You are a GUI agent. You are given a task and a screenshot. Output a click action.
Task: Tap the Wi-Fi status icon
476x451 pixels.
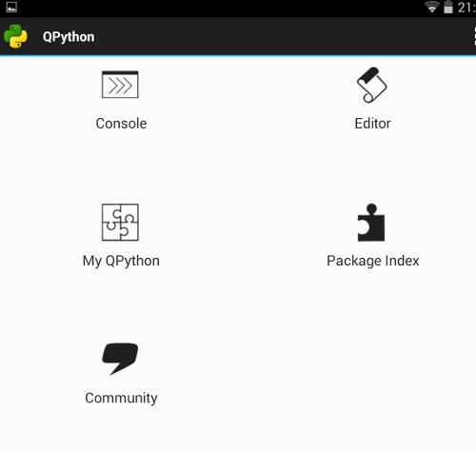point(432,7)
